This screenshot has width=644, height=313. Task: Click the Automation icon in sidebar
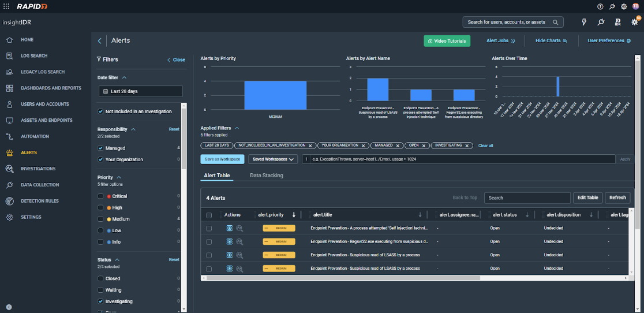pos(9,136)
